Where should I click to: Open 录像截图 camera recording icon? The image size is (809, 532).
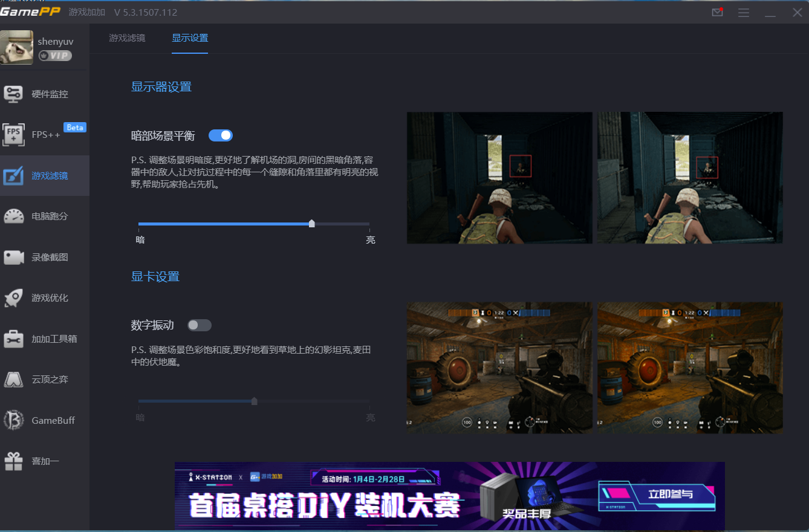click(x=13, y=257)
